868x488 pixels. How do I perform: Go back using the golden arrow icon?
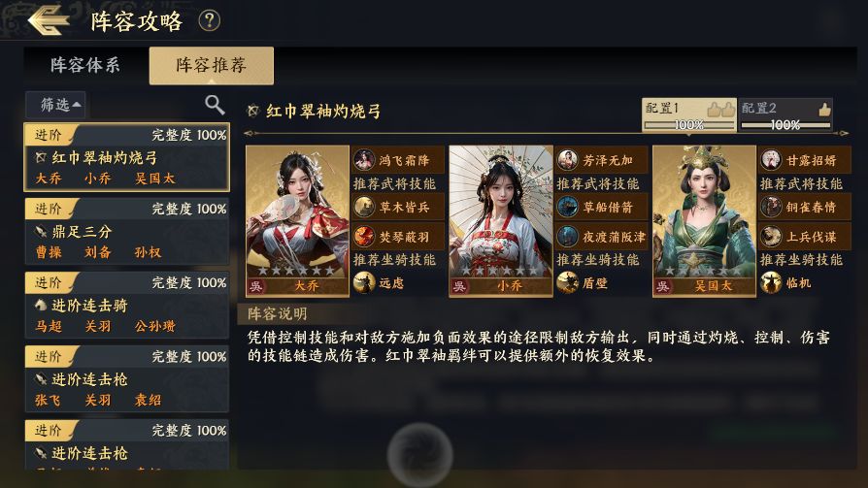(x=49, y=20)
